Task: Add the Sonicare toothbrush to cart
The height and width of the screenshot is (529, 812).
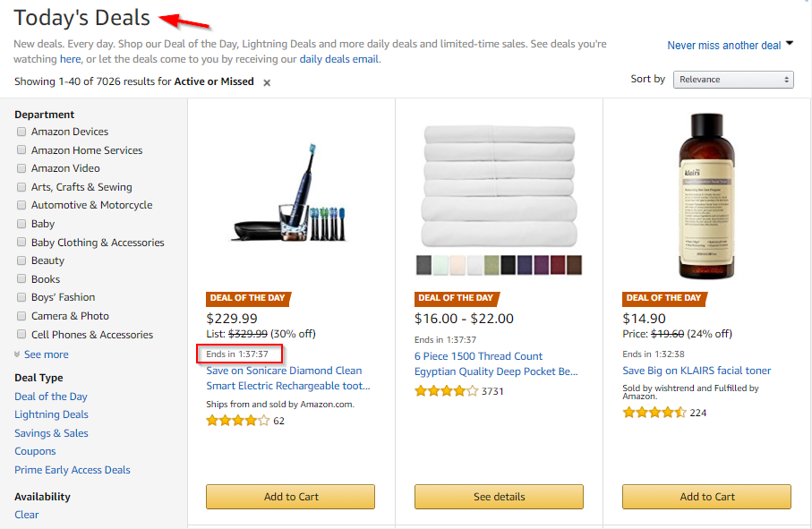Action: click(x=291, y=497)
